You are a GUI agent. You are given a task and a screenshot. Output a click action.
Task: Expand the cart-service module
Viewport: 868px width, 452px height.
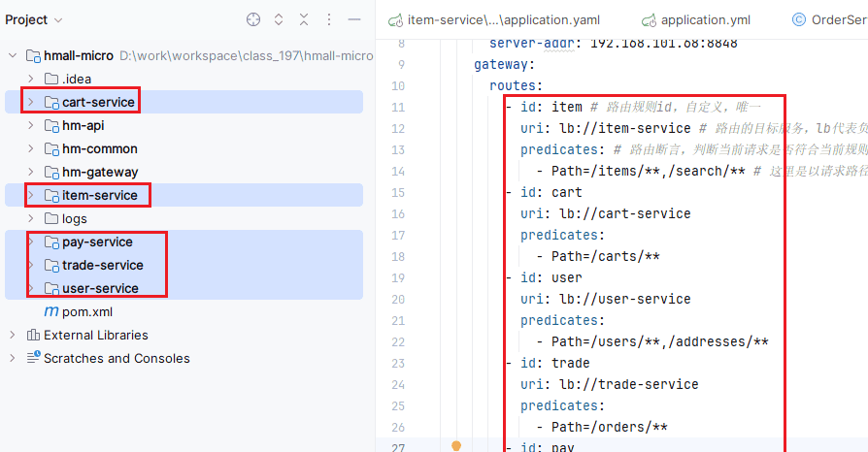coord(30,103)
